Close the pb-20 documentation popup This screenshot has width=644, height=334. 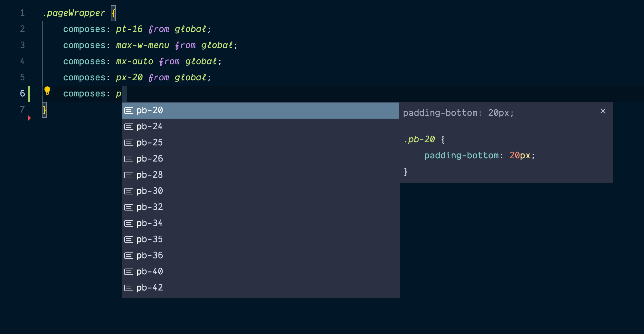pyautogui.click(x=603, y=111)
